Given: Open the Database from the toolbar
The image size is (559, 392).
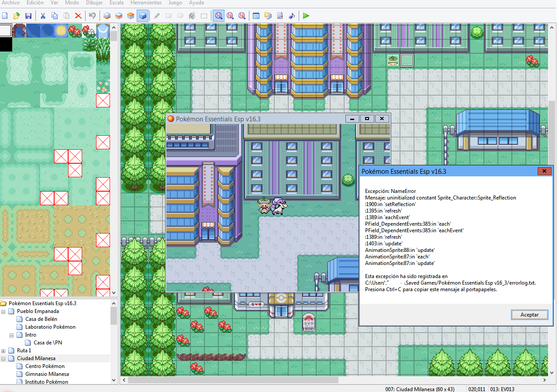Looking at the screenshot, I should [256, 16].
